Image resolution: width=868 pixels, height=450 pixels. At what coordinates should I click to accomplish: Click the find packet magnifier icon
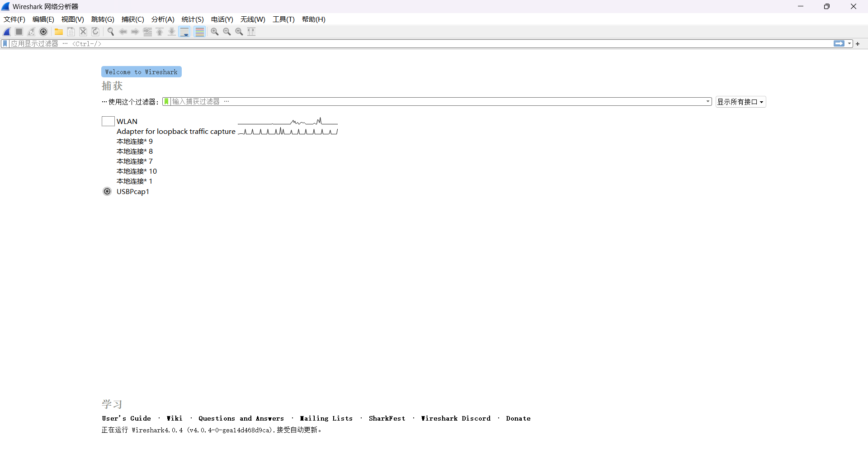tap(111, 32)
